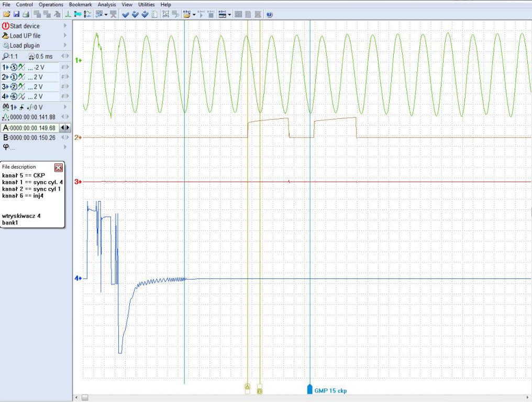This screenshot has height=402, width=532.
Task: Toggle channel 4 row in left panel
Action: pos(29,97)
